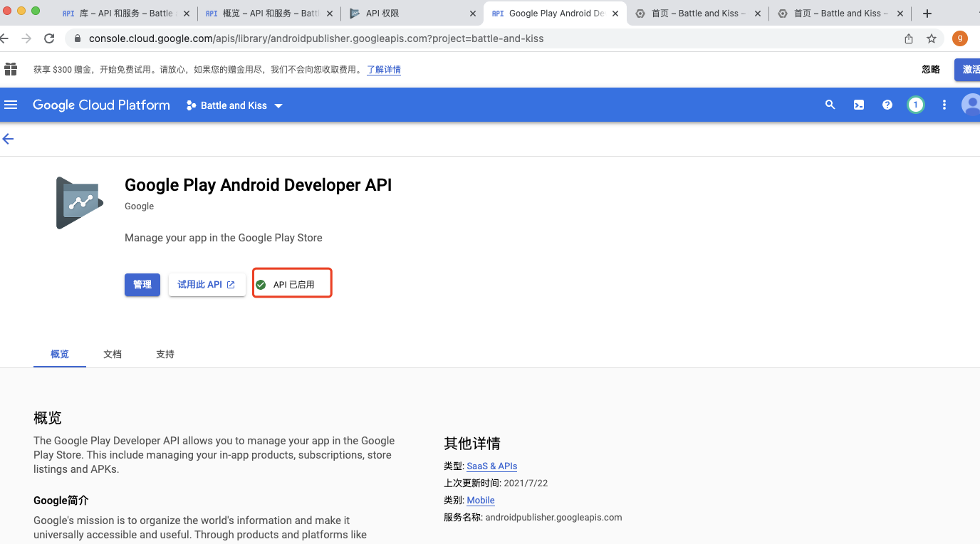Click the 其他详情 heading
980x544 pixels.
[x=472, y=444]
